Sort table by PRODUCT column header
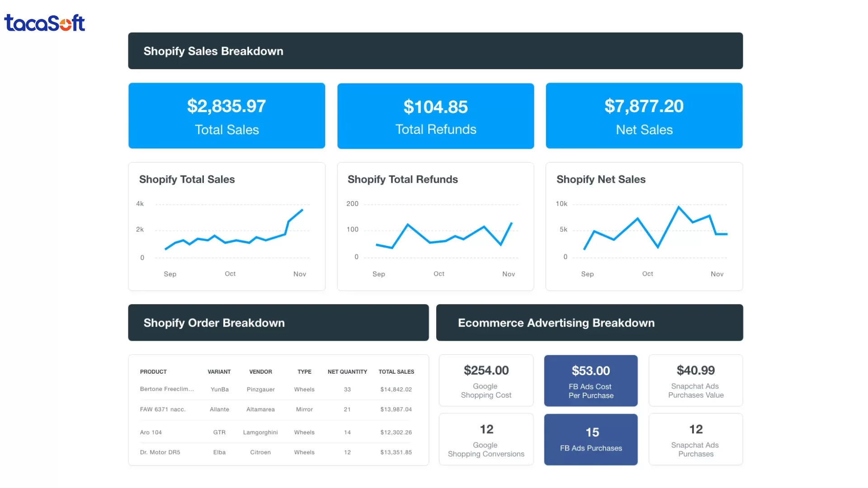Image resolution: width=868 pixels, height=488 pixels. 153,372
